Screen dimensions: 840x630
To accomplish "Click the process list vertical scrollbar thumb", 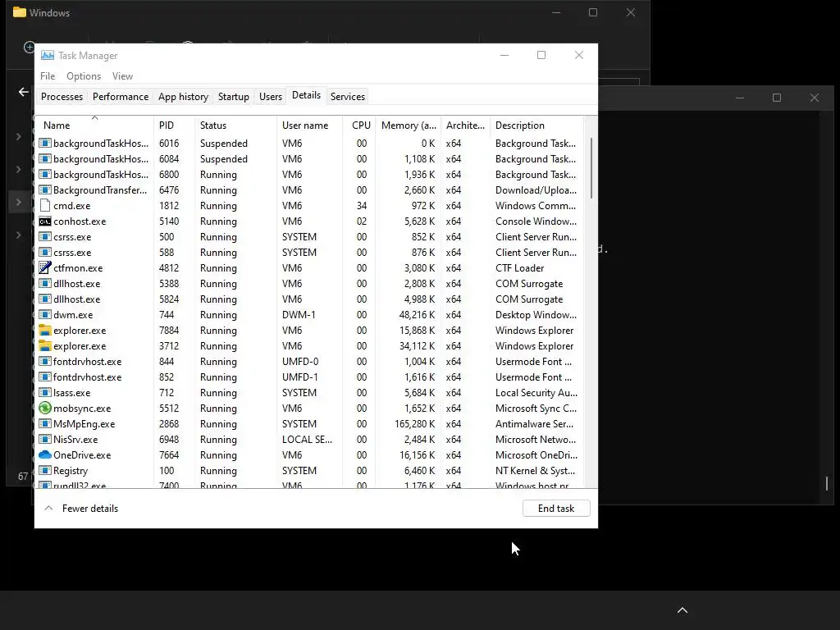I will pyautogui.click(x=591, y=168).
